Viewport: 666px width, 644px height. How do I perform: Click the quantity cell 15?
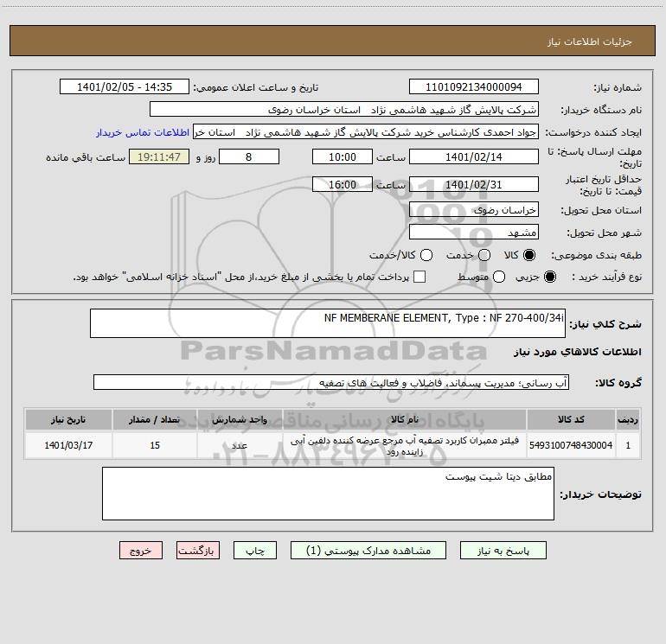click(x=155, y=445)
